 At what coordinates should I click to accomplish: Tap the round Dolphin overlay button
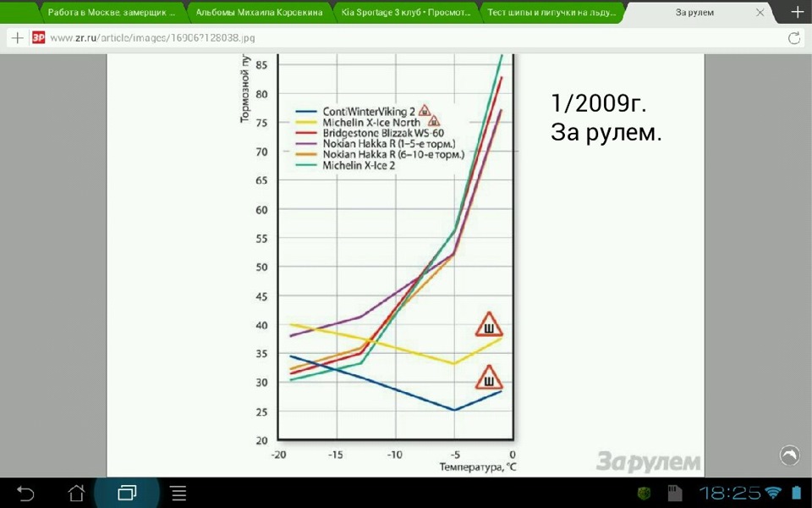790,456
